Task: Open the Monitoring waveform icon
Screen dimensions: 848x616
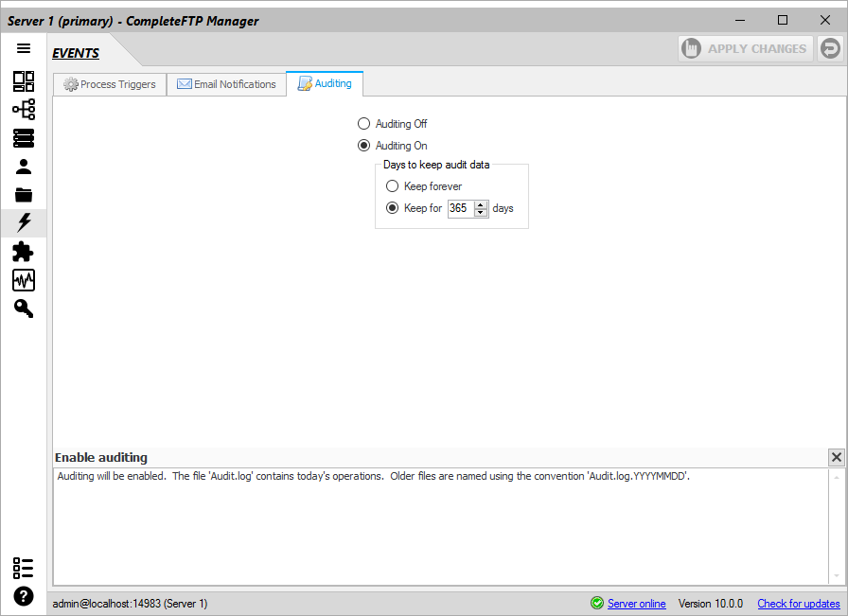Action: tap(24, 280)
